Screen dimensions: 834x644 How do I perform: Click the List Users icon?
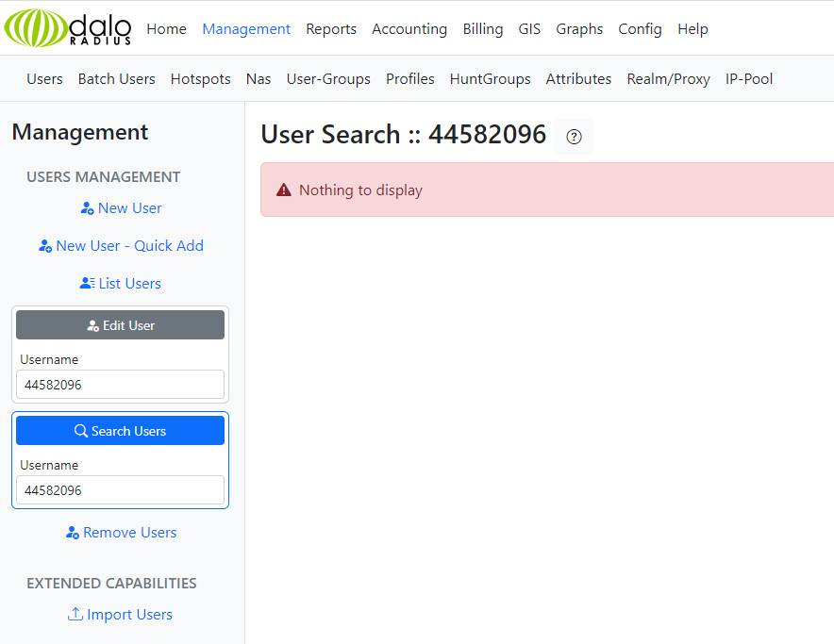point(87,284)
